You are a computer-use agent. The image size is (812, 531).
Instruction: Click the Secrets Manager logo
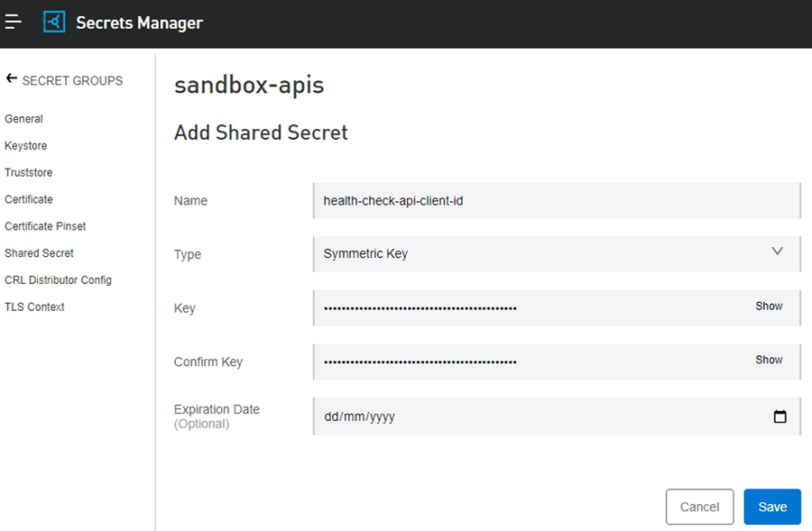[52, 22]
